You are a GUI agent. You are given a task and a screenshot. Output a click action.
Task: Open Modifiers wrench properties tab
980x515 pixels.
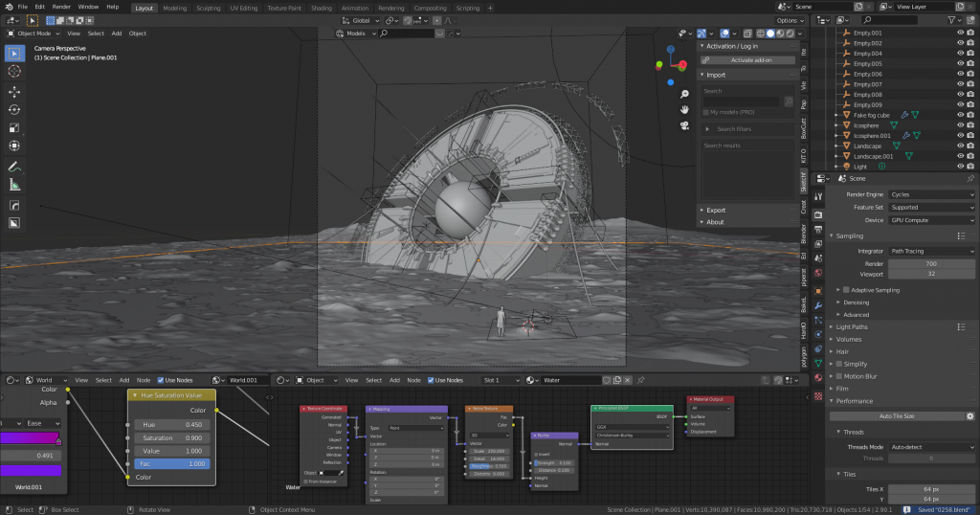818,305
